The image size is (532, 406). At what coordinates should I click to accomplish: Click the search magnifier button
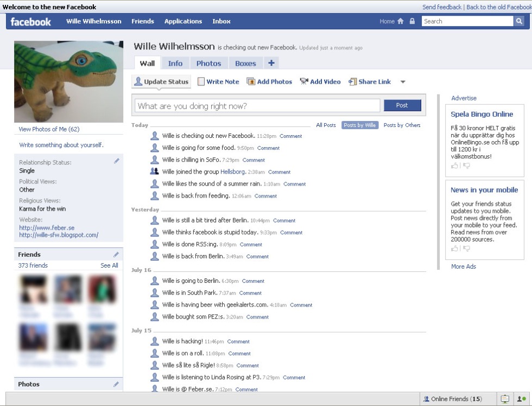click(519, 21)
